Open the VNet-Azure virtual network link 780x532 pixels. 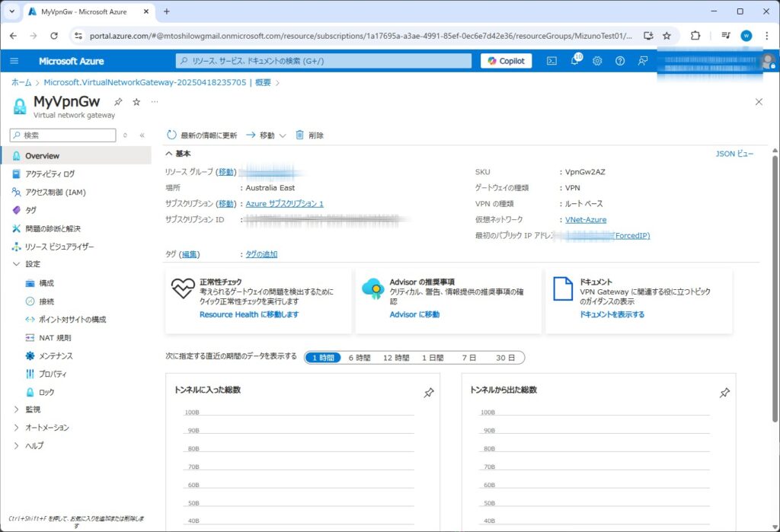pyautogui.click(x=586, y=220)
